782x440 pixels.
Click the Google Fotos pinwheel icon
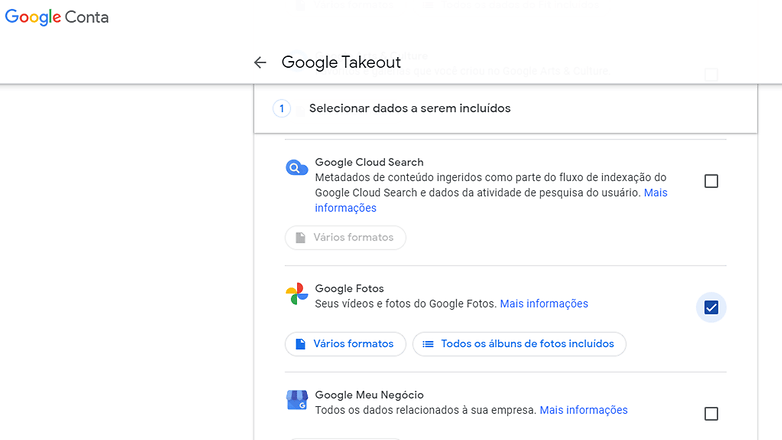click(297, 293)
